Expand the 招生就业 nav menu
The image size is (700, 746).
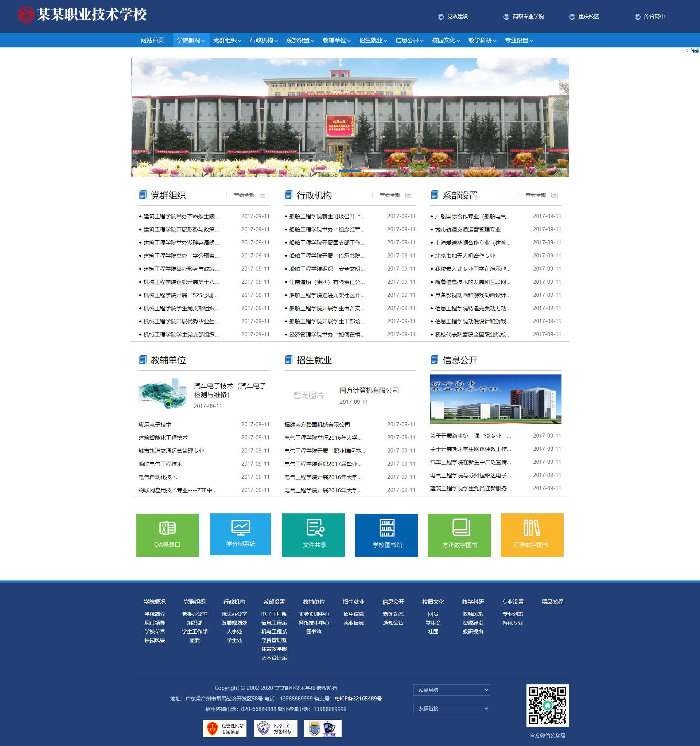tap(373, 40)
